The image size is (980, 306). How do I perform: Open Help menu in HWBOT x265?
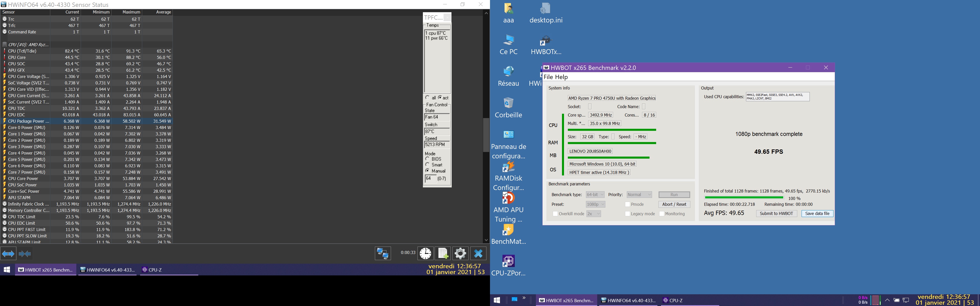click(x=561, y=77)
